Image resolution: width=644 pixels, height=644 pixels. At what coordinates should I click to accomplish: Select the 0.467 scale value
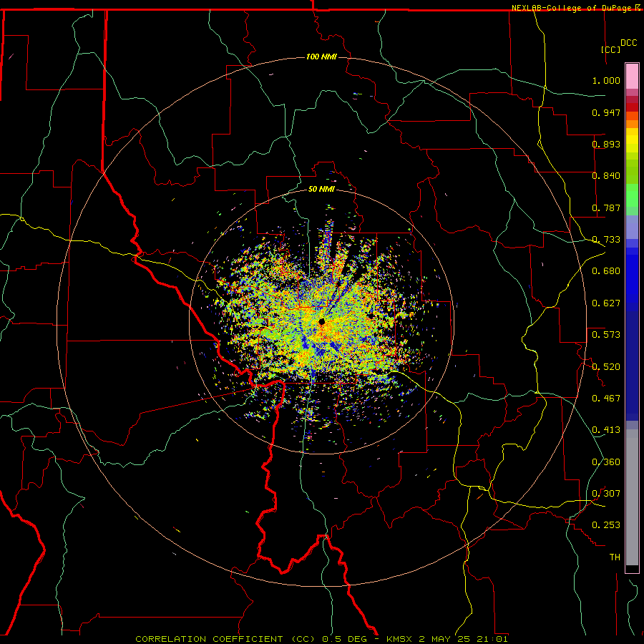coord(606,399)
